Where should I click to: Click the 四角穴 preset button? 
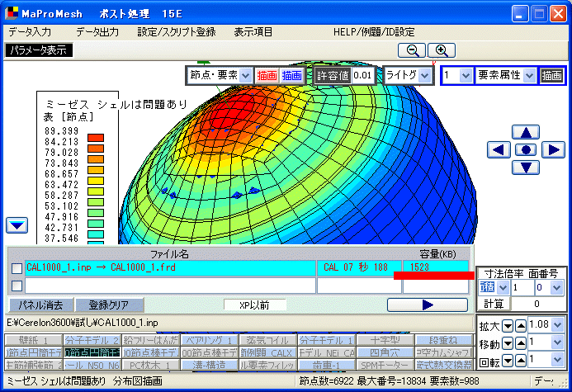click(x=385, y=352)
